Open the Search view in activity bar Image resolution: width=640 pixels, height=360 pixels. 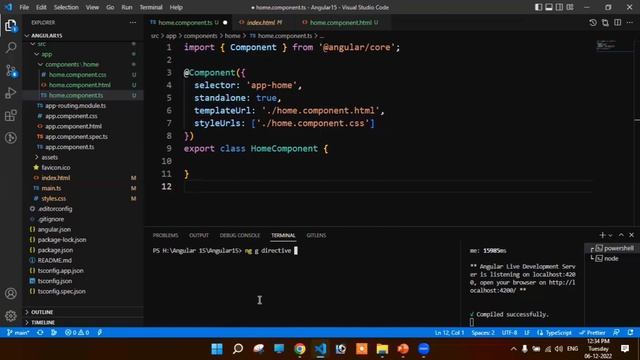coord(11,48)
